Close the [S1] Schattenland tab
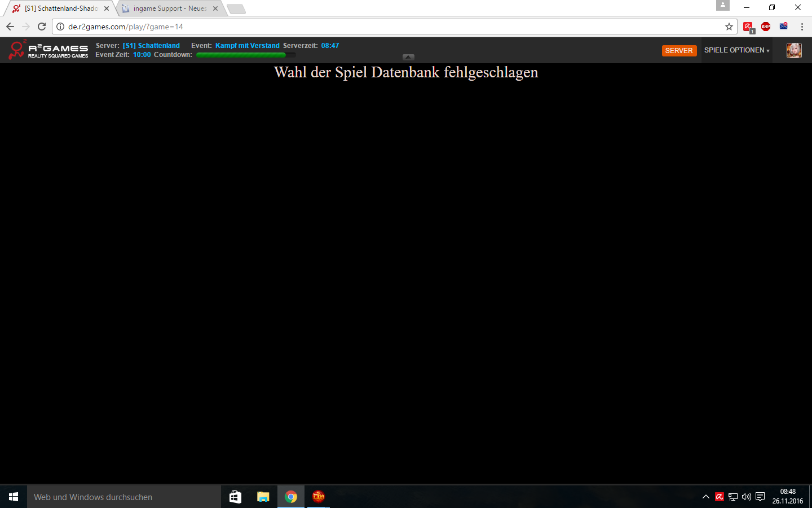The width and height of the screenshot is (812, 508). (x=107, y=8)
